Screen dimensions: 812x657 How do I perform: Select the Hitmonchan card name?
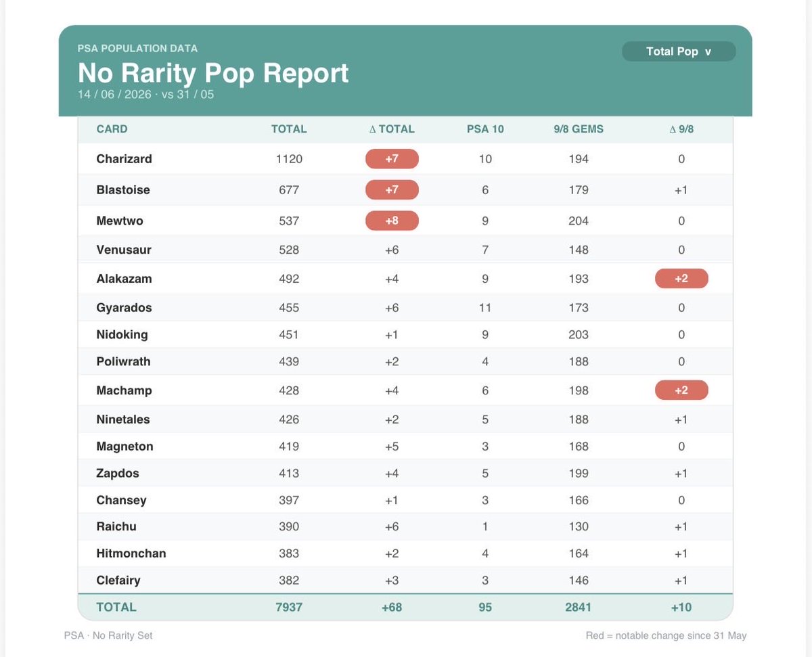click(x=131, y=553)
